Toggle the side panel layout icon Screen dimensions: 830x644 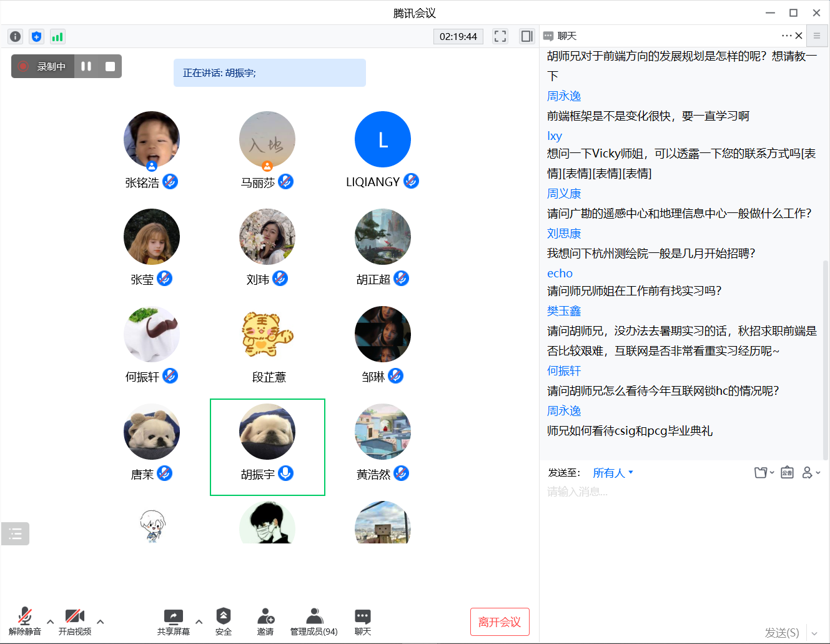click(x=527, y=36)
